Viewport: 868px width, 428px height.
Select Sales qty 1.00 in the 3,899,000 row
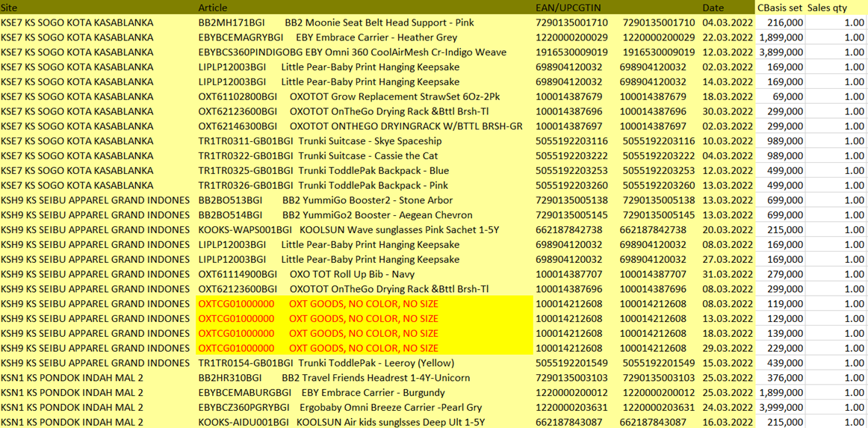854,52
